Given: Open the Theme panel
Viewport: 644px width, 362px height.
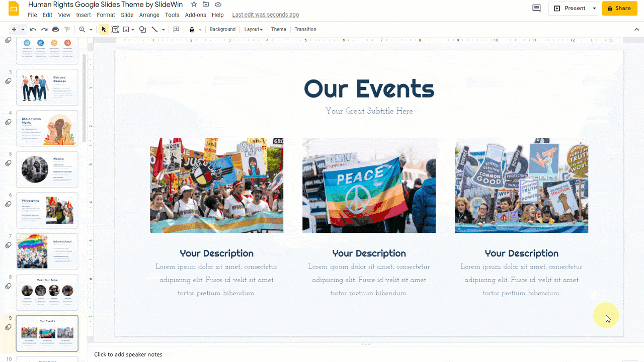Looking at the screenshot, I should click(278, 30).
